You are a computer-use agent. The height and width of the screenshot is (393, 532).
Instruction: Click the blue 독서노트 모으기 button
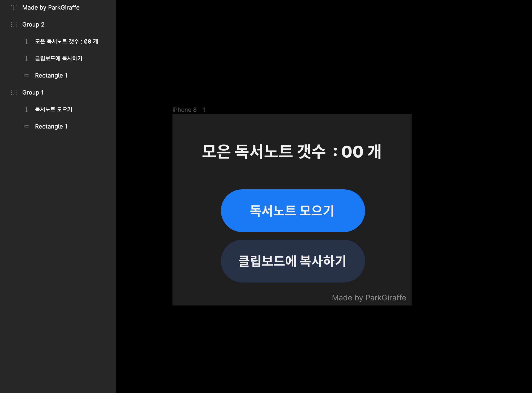(x=293, y=211)
